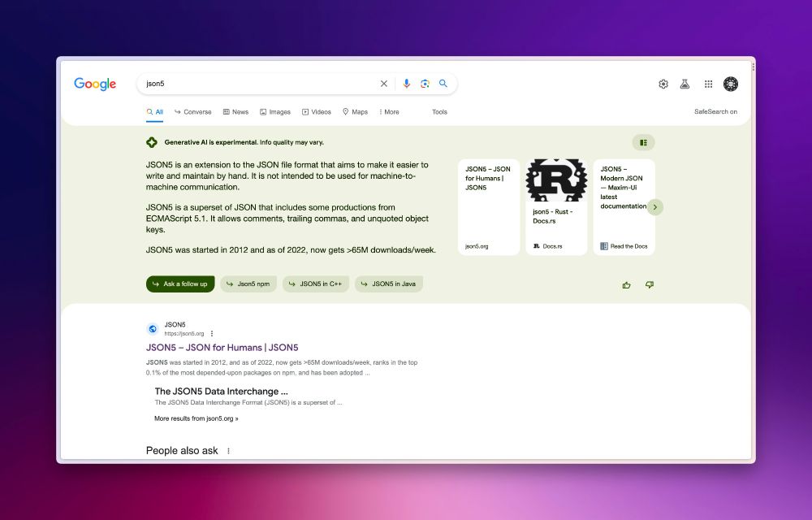Toggle generative AI layout view icon
Image resolution: width=812 pixels, height=520 pixels.
click(643, 142)
